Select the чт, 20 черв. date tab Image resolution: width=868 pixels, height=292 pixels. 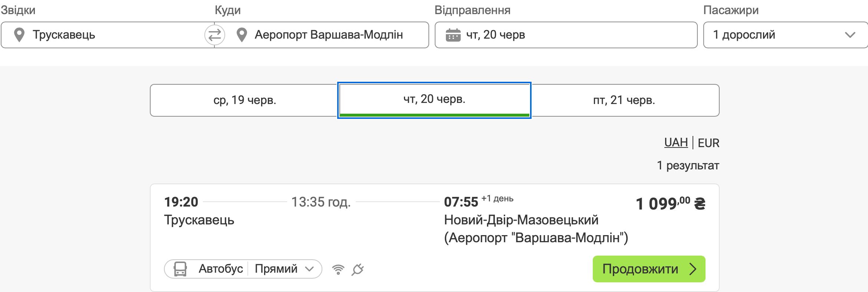point(434,100)
